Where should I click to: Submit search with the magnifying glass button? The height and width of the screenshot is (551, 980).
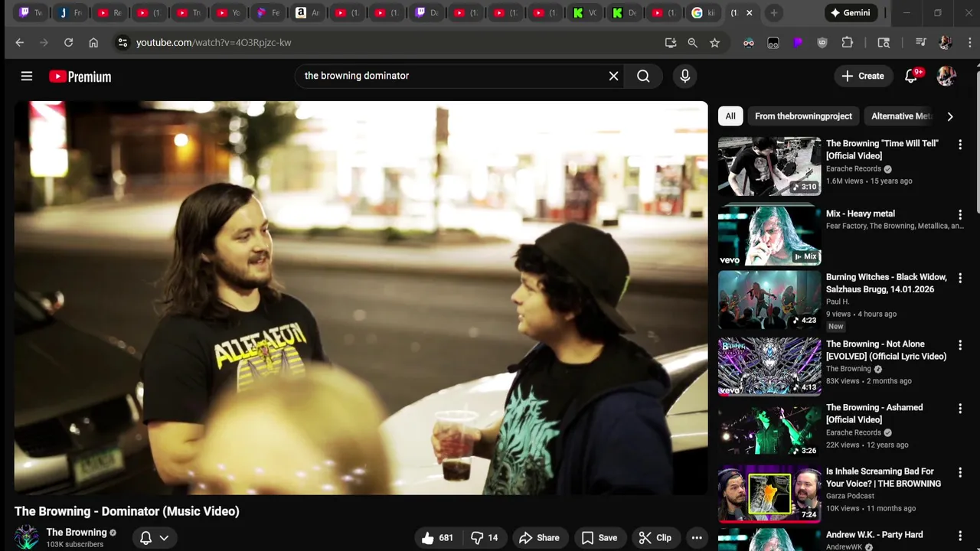coord(643,76)
